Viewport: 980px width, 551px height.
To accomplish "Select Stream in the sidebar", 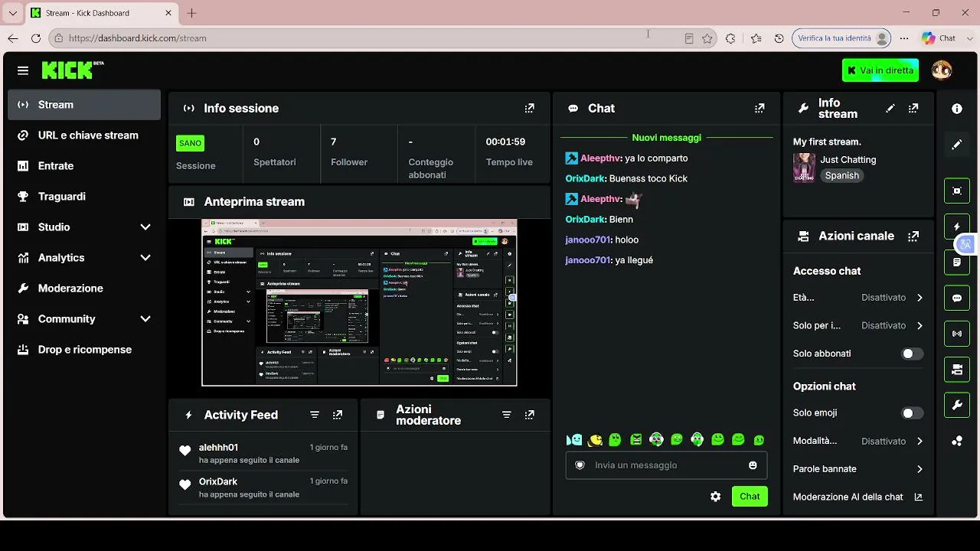I will 84,105.
